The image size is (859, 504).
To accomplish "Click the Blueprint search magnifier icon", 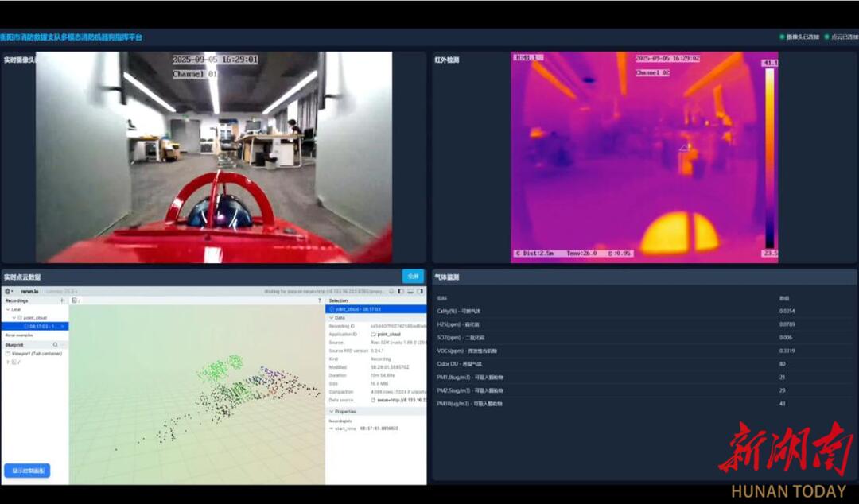I will (x=55, y=345).
